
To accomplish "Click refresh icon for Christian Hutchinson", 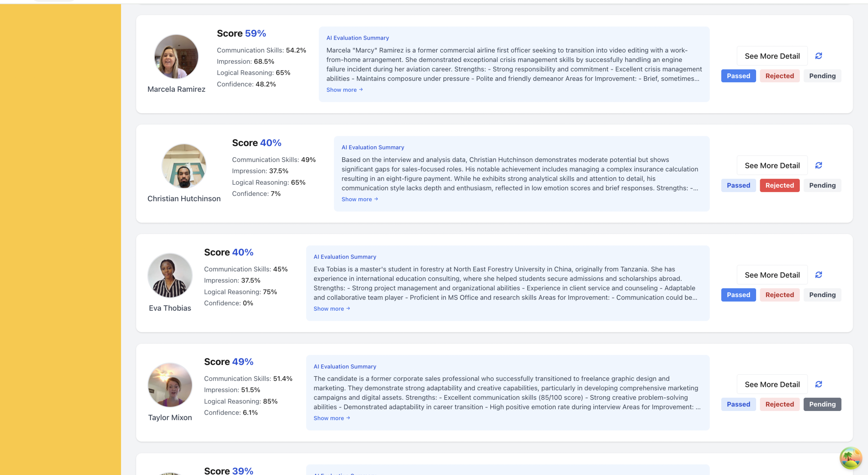I will pos(818,165).
